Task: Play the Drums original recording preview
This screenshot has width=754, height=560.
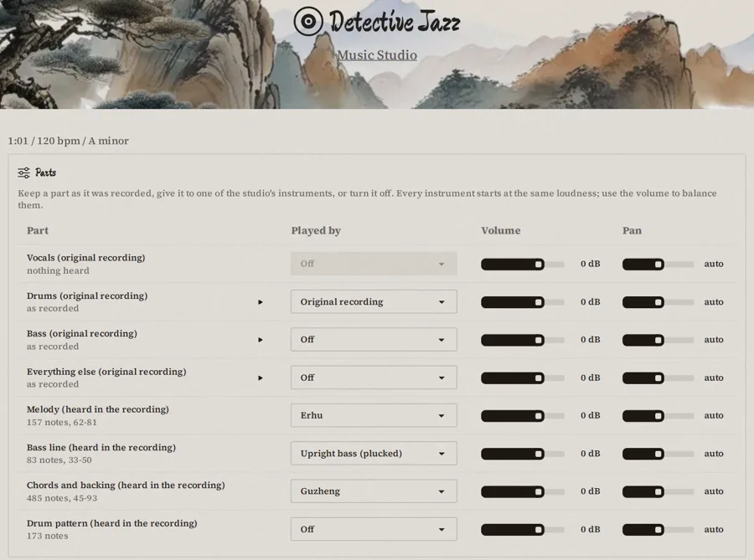Action: (x=261, y=302)
